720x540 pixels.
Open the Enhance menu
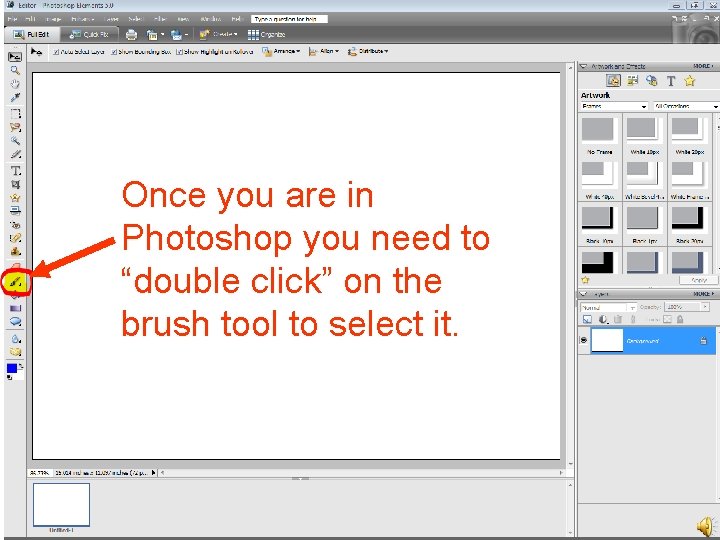point(83,19)
